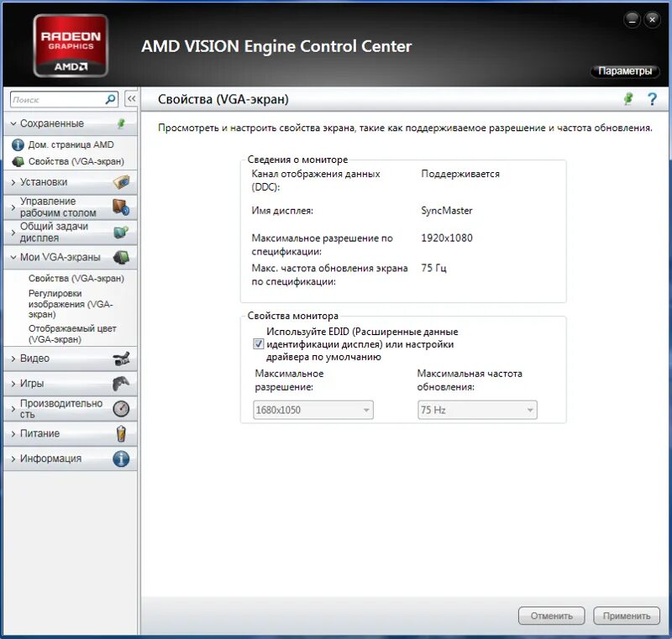
Task: Collapse the Мои VGA-экраны section
Action: (13, 257)
